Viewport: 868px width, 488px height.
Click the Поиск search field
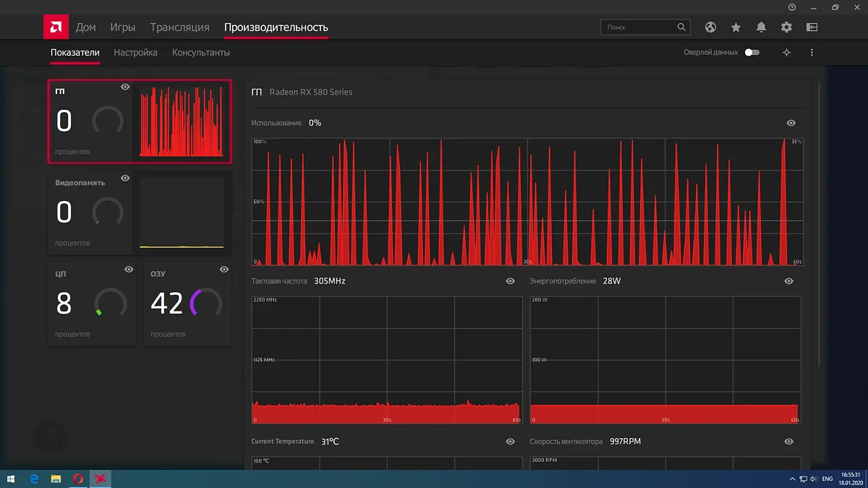point(645,27)
